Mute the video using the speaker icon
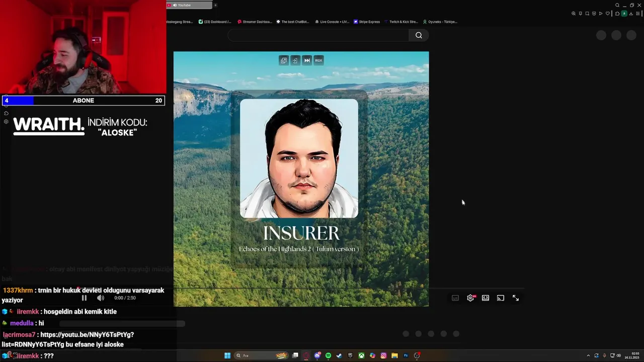 pyautogui.click(x=101, y=298)
